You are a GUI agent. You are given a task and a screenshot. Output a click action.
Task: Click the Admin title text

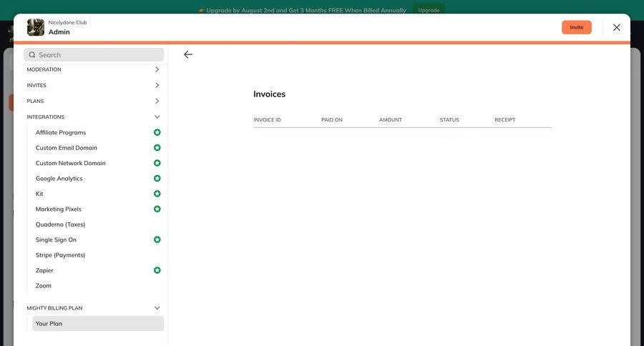(59, 32)
